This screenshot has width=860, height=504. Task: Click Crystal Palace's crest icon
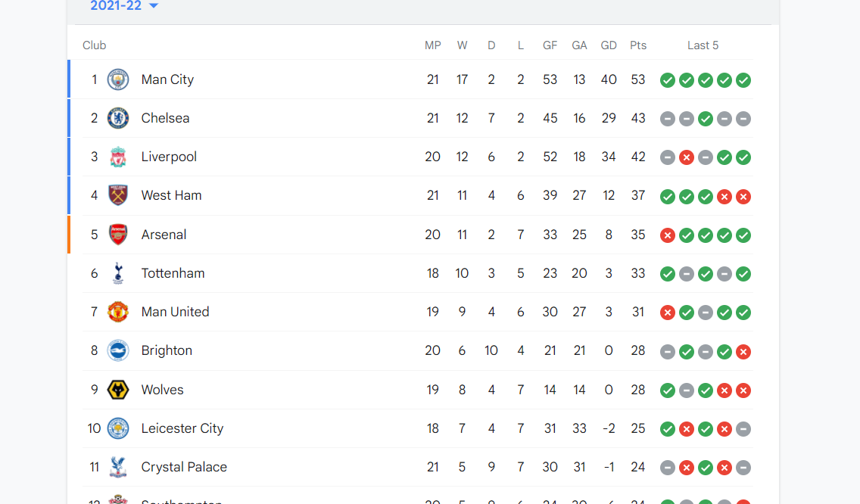point(118,467)
